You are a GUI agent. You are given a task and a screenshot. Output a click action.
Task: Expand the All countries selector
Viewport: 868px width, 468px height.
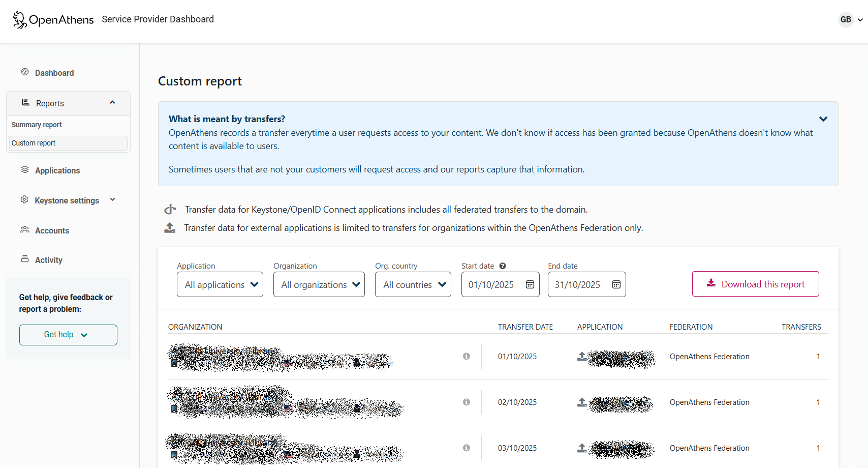pyautogui.click(x=413, y=284)
